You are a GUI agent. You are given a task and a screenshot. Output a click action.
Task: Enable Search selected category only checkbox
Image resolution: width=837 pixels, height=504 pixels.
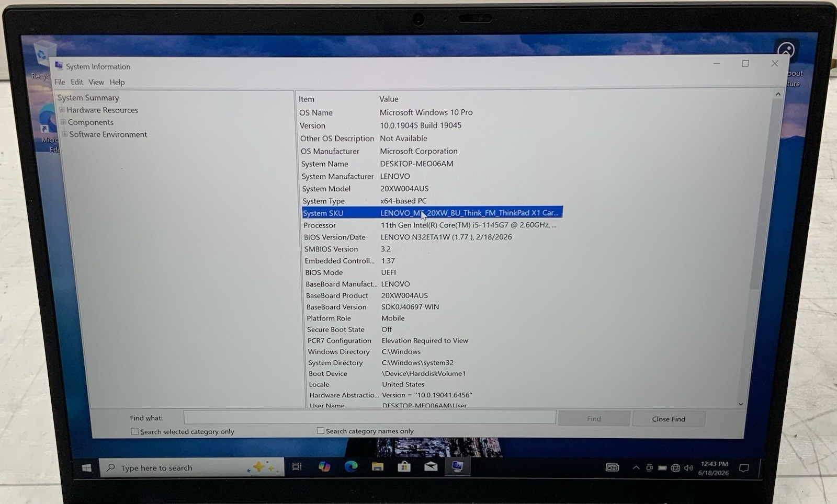point(135,431)
